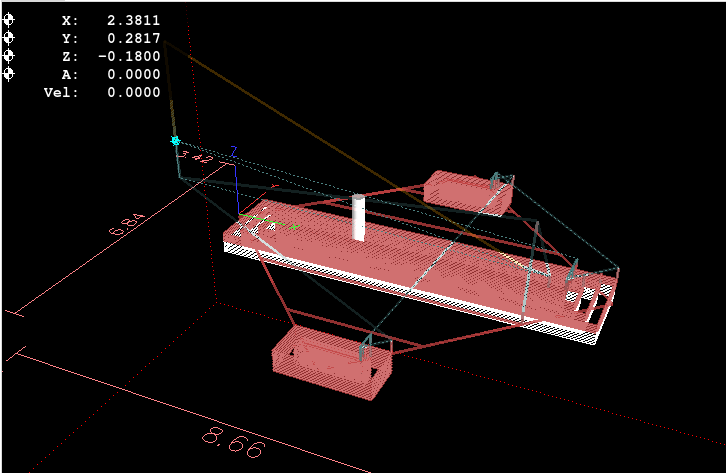Click the long pink slab toolpath surface
Image resolution: width=726 pixels, height=473 pixels.
420,265
